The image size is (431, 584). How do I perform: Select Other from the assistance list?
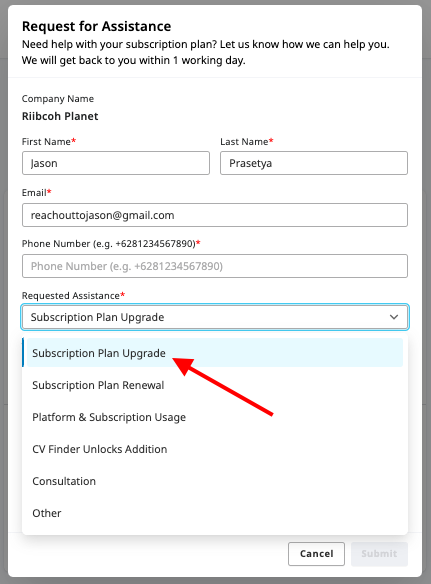coord(215,513)
